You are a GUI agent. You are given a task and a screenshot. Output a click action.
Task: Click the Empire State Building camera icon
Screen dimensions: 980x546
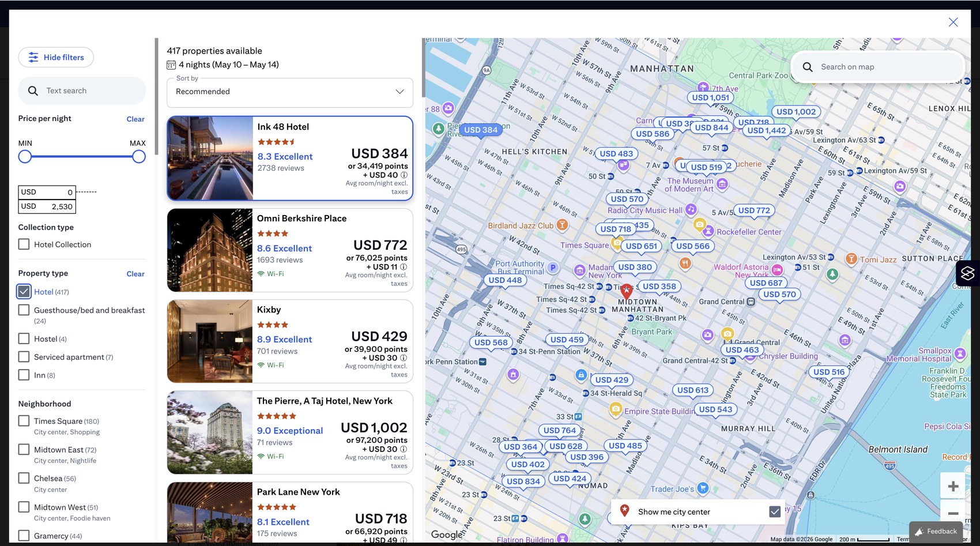[616, 409]
